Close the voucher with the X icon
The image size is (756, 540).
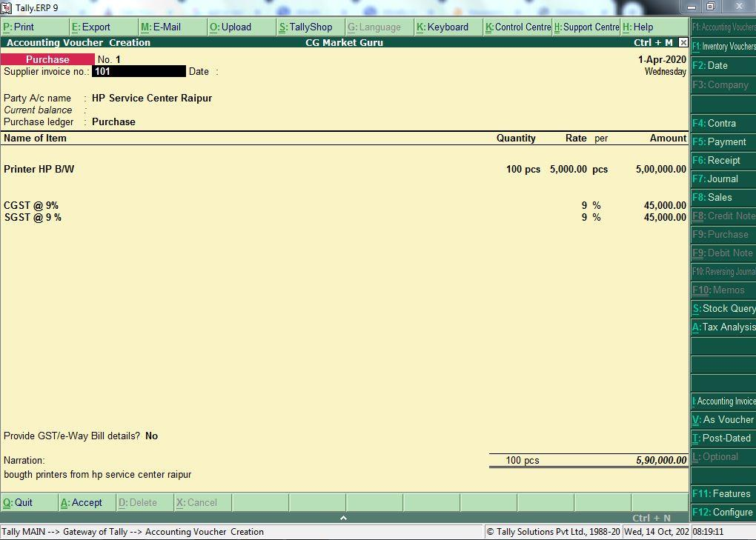683,43
